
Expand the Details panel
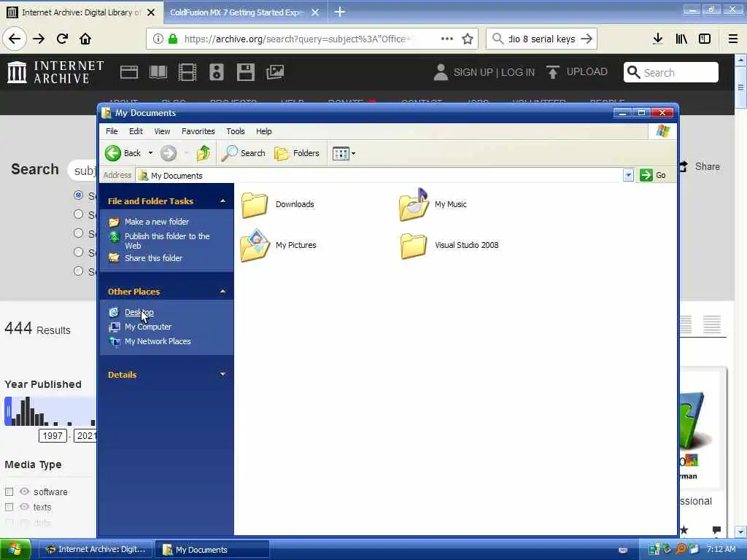tap(222, 375)
